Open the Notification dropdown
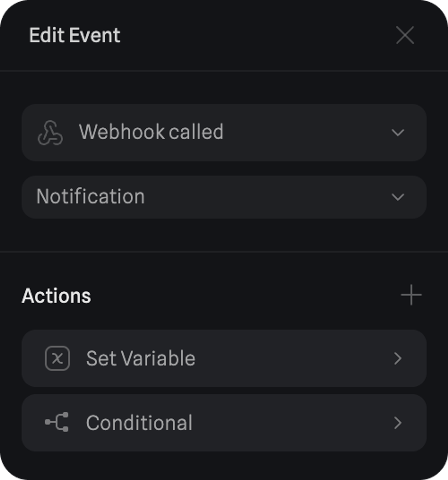448x480 pixels. (x=224, y=197)
